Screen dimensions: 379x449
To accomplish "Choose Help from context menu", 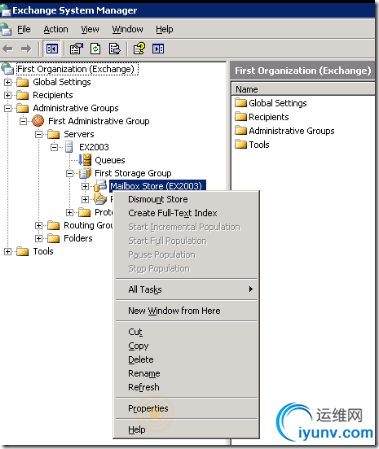I will (187, 430).
